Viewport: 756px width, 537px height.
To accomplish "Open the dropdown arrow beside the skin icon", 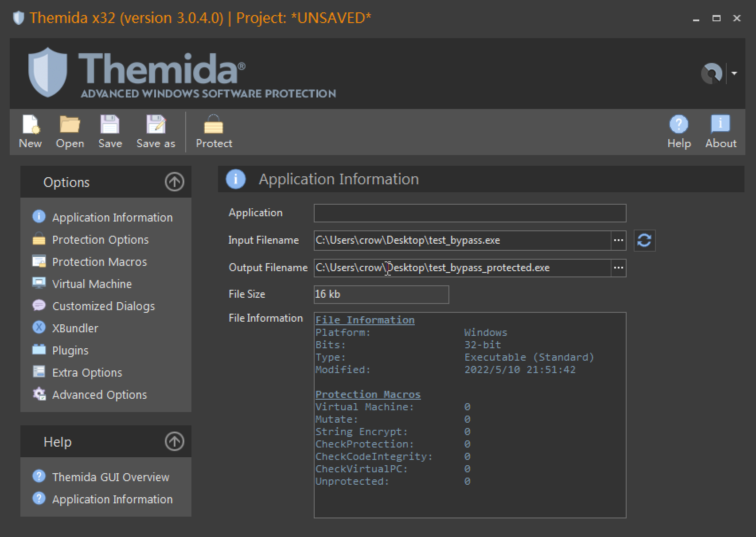I will click(734, 74).
